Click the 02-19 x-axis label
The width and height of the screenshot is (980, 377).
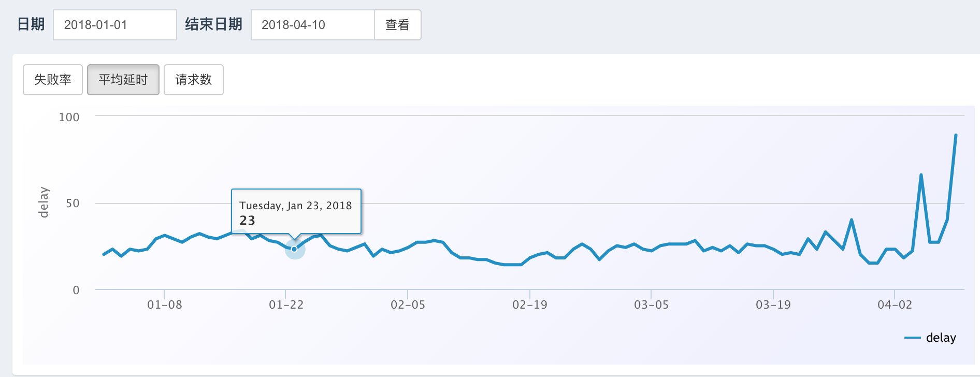click(530, 305)
